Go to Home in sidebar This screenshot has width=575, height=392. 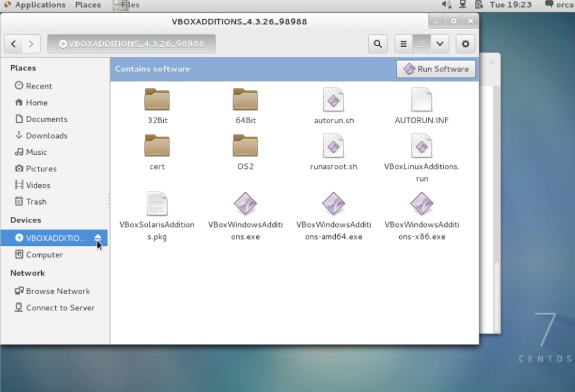pos(55,102)
